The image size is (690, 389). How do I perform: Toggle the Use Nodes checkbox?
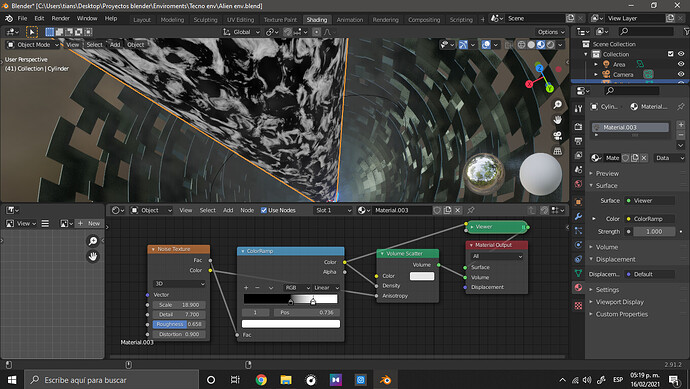click(x=264, y=210)
